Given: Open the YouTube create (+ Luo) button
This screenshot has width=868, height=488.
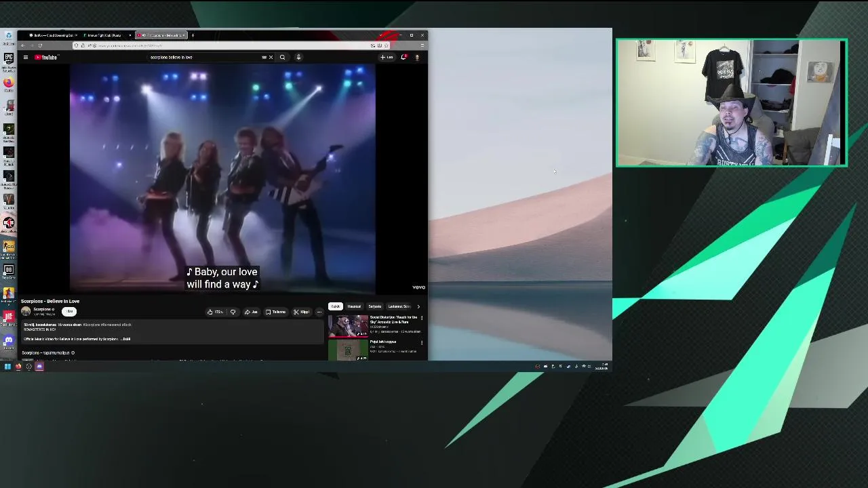Looking at the screenshot, I should [387, 57].
